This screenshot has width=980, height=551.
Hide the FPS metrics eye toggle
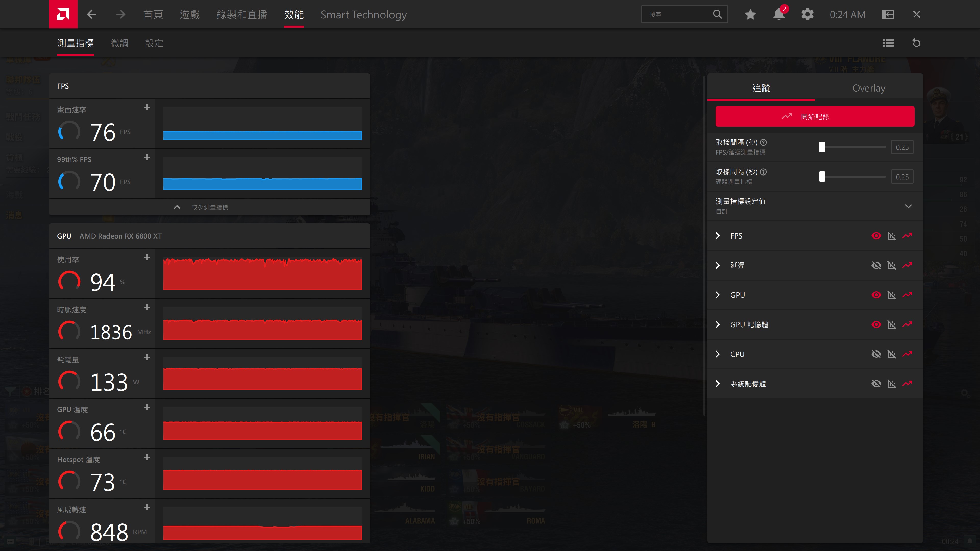(x=876, y=236)
